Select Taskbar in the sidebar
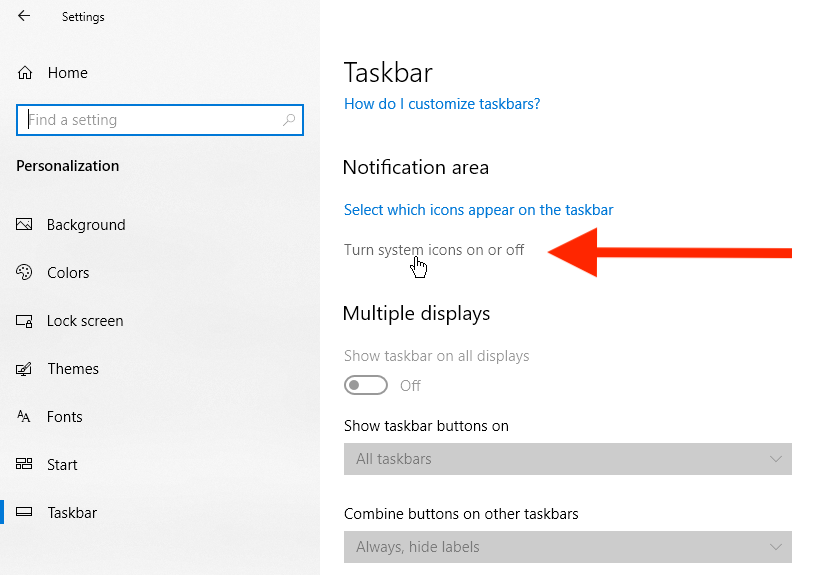The height and width of the screenshot is (575, 826). point(72,512)
